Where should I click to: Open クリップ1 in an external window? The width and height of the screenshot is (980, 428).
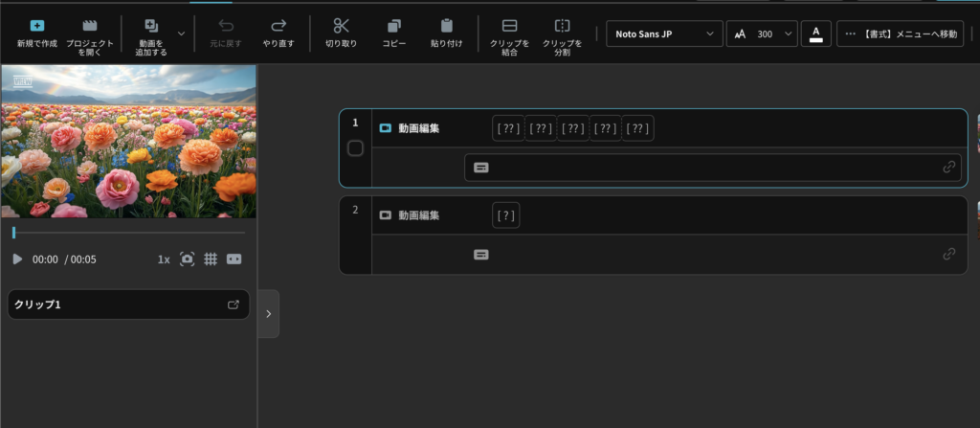pyautogui.click(x=233, y=304)
